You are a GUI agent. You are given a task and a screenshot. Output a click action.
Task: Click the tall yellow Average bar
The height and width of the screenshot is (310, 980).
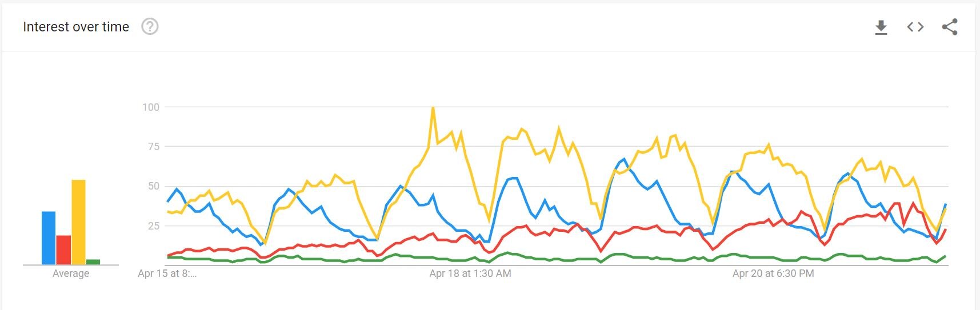[78, 222]
